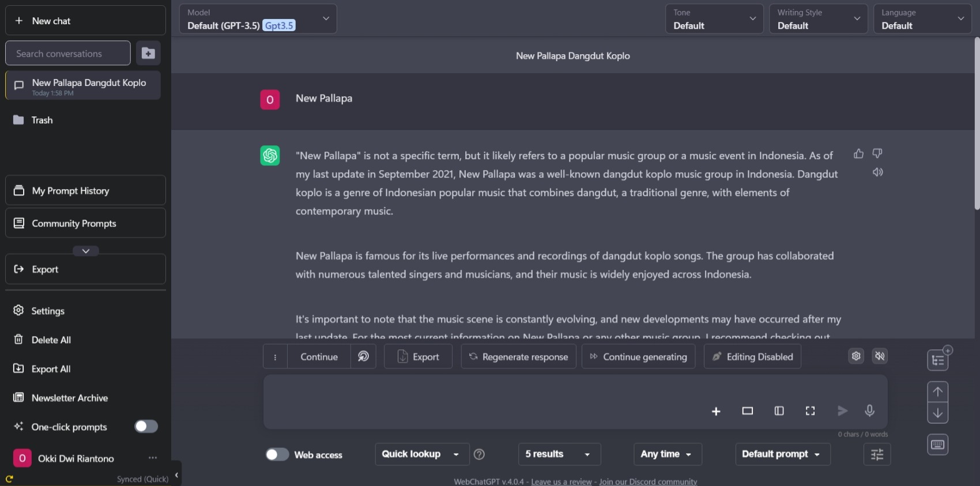
Task: Click the Continue button
Action: click(x=319, y=357)
